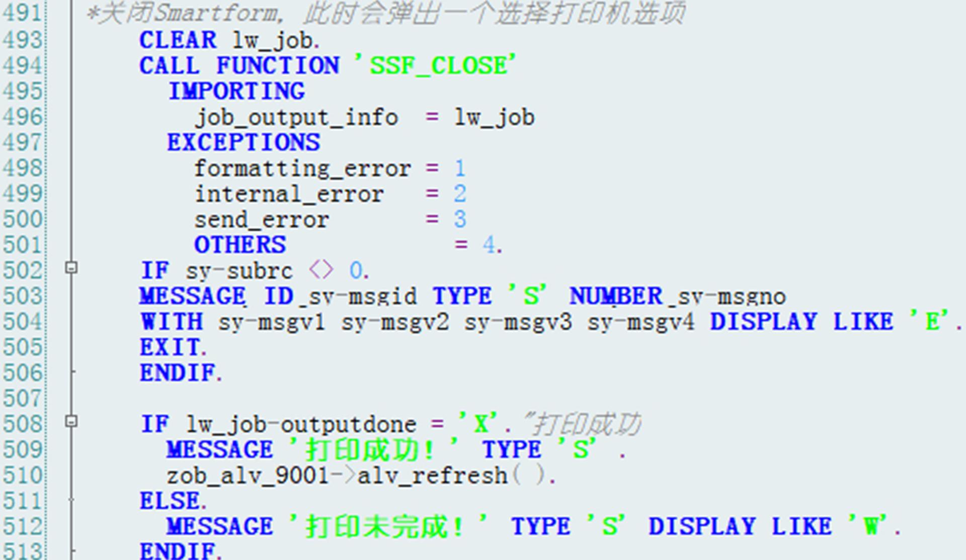The image size is (966, 560).
Task: Click sy-msgv1 on line 504
Action: (272, 322)
